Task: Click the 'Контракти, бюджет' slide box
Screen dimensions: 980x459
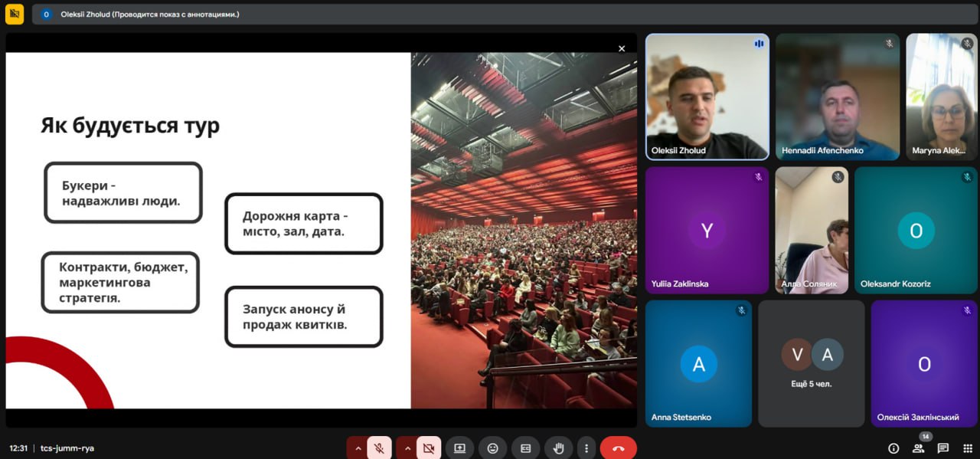Action: coord(120,282)
